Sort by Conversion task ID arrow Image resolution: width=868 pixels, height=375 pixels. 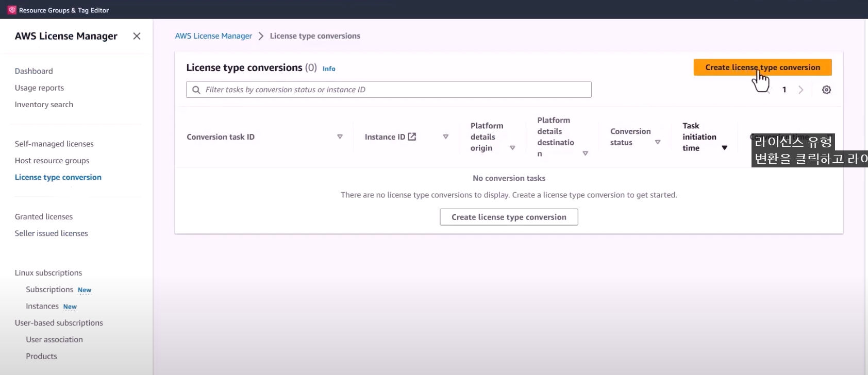click(340, 137)
